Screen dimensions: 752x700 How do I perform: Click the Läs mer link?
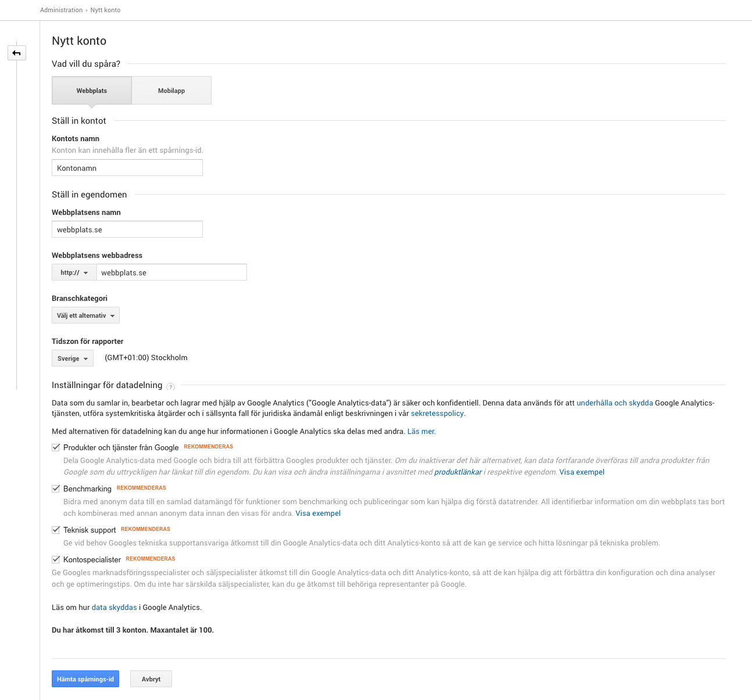[421, 432]
